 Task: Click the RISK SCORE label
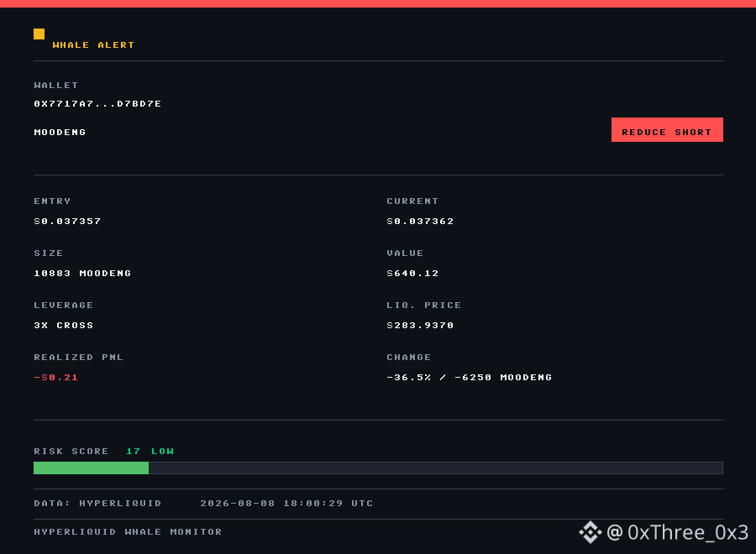pyautogui.click(x=71, y=452)
